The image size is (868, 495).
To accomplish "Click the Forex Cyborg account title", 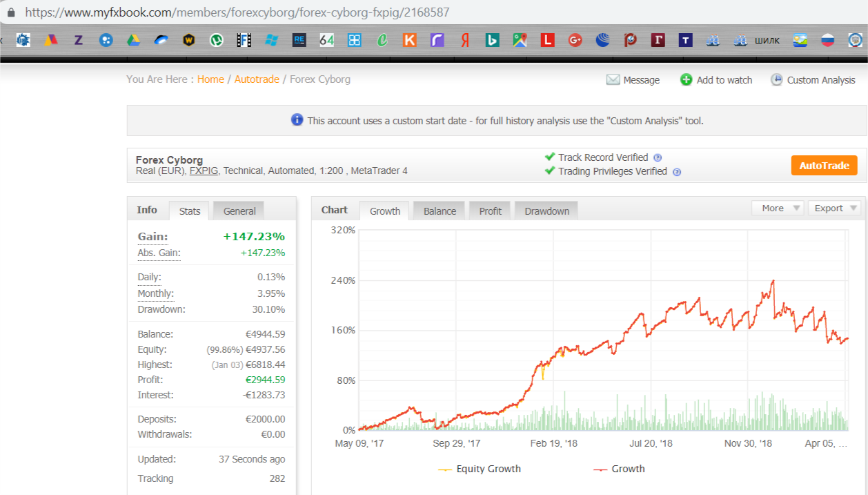I will 169,160.
